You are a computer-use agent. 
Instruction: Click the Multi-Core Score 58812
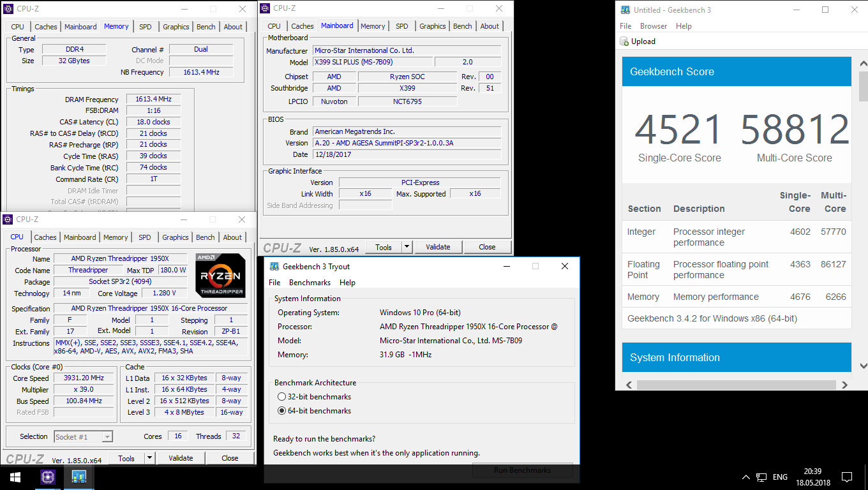(795, 130)
